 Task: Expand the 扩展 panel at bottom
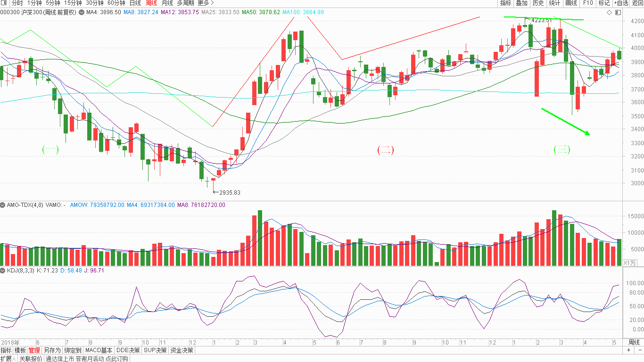pyautogui.click(x=8, y=359)
